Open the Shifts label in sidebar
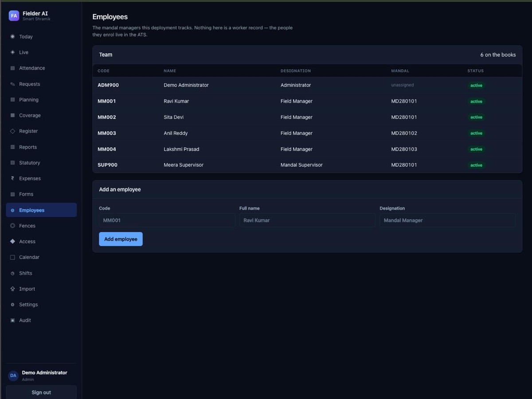This screenshot has width=532, height=399. point(26,273)
